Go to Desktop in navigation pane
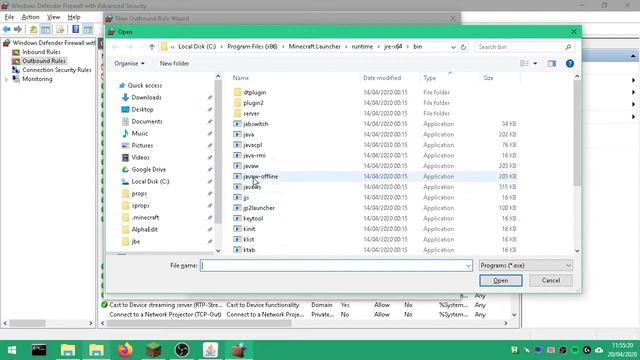Viewport: 640px width, 360px height. tap(142, 109)
